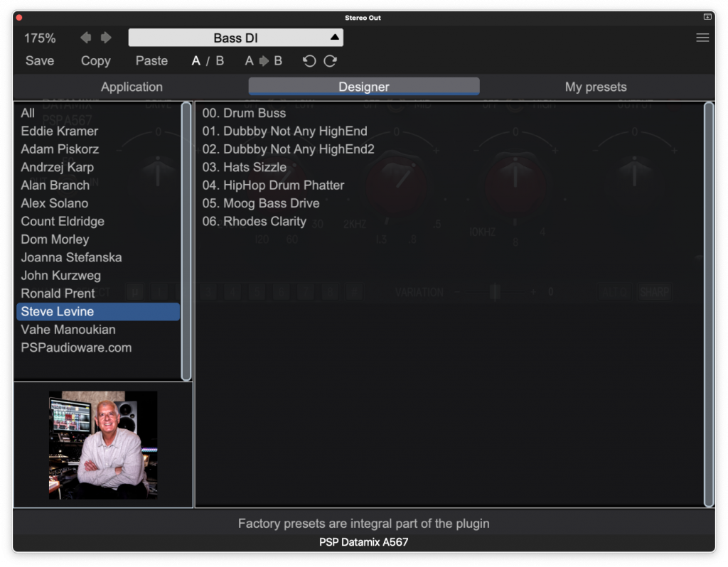The image size is (728, 567).
Task: Open the 175% zoom selector
Action: [x=40, y=38]
